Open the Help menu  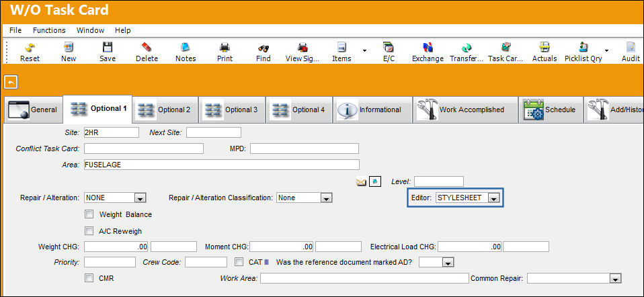coord(123,30)
